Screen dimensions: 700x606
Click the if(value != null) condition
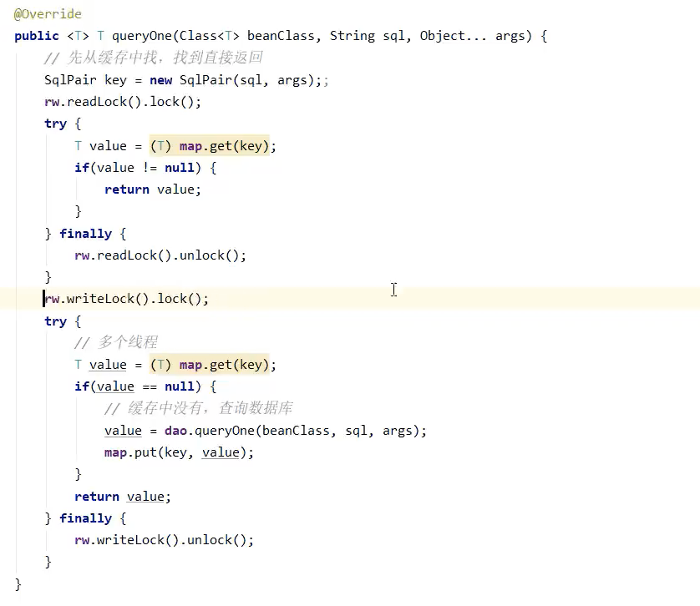pos(138,168)
